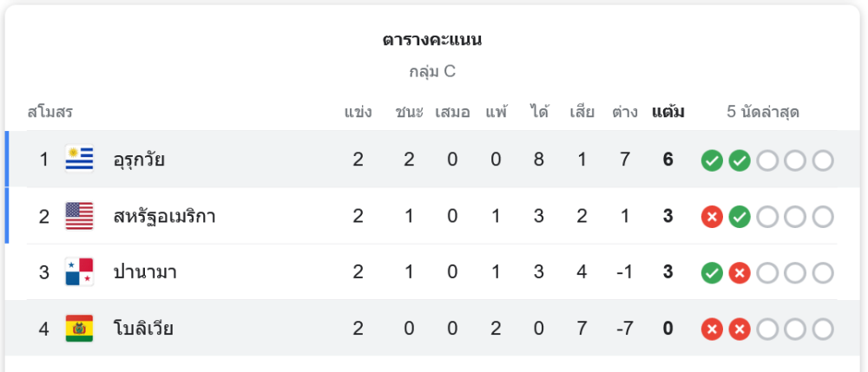Click the Uruguay flag icon
Viewport: 868px width, 372px height.
79,160
